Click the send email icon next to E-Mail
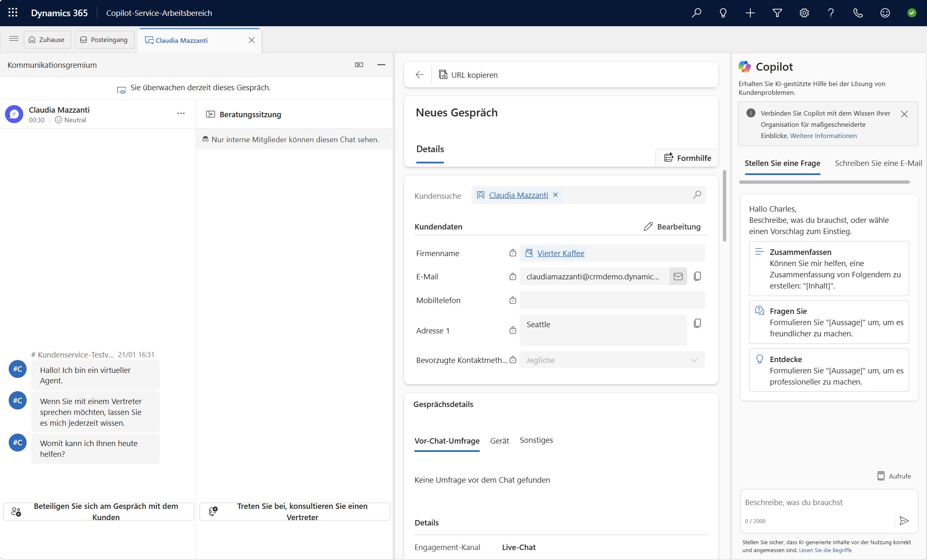The height and width of the screenshot is (560, 927). point(678,276)
